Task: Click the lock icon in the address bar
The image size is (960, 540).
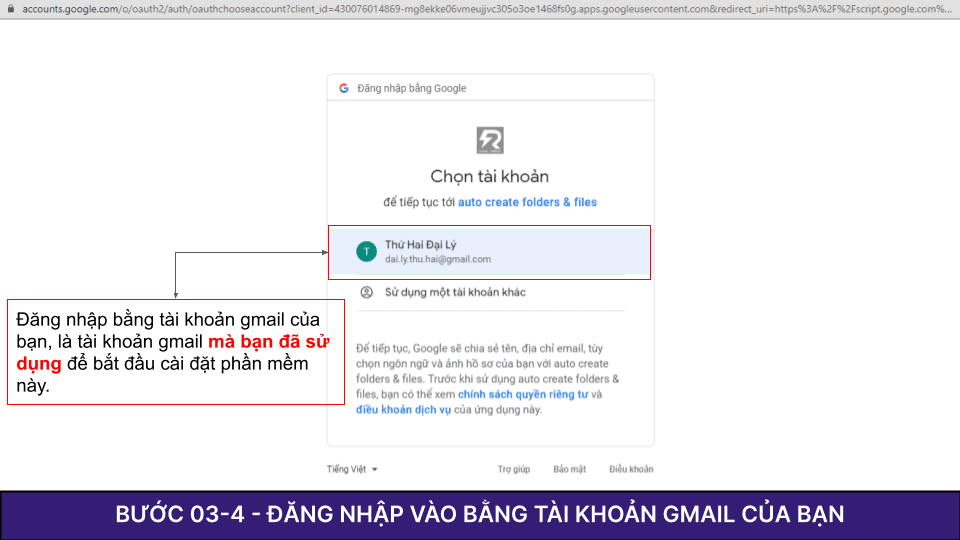Action: (9, 8)
